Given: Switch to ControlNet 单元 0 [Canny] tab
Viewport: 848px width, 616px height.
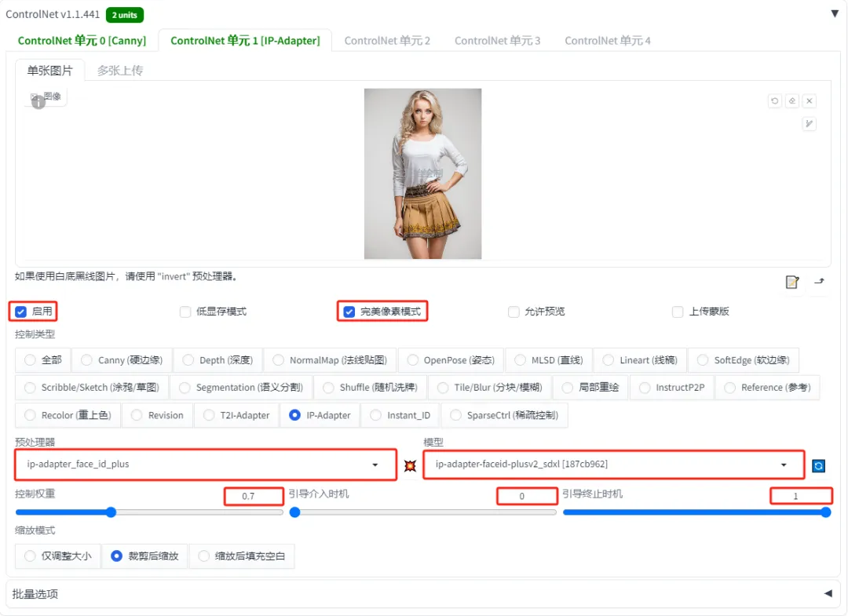Looking at the screenshot, I should coord(82,40).
